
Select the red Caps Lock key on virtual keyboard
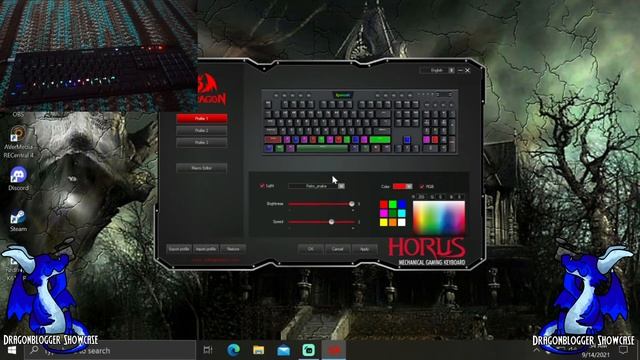point(273,140)
